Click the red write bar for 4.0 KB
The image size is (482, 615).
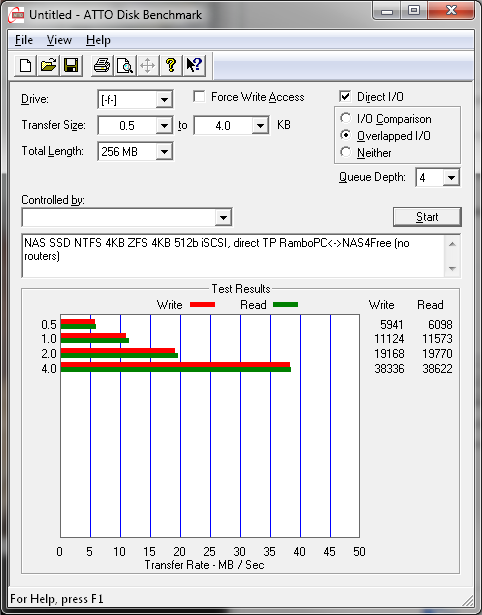click(x=175, y=364)
